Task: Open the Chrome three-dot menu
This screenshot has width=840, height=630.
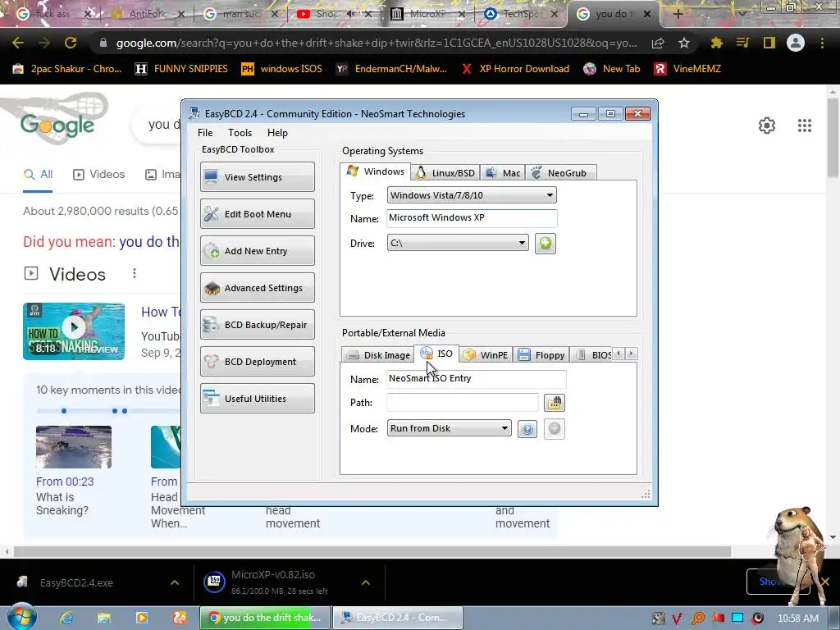Action: [x=822, y=43]
